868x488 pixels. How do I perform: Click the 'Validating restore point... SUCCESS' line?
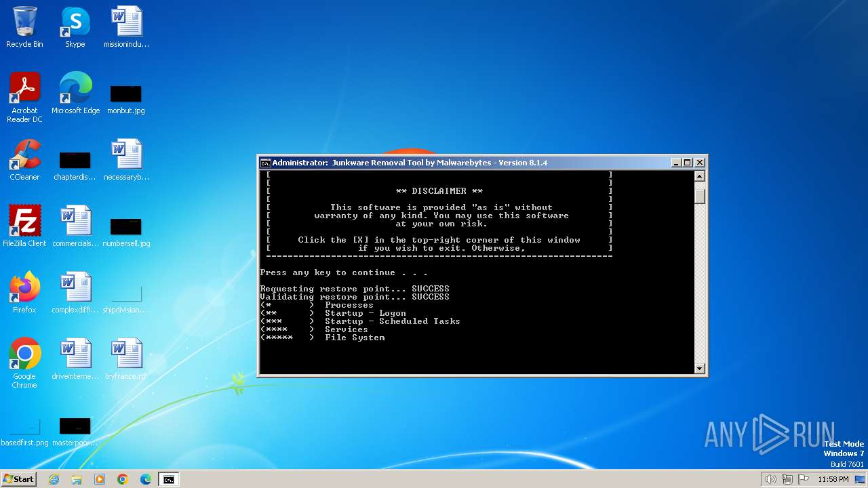[355, 297]
